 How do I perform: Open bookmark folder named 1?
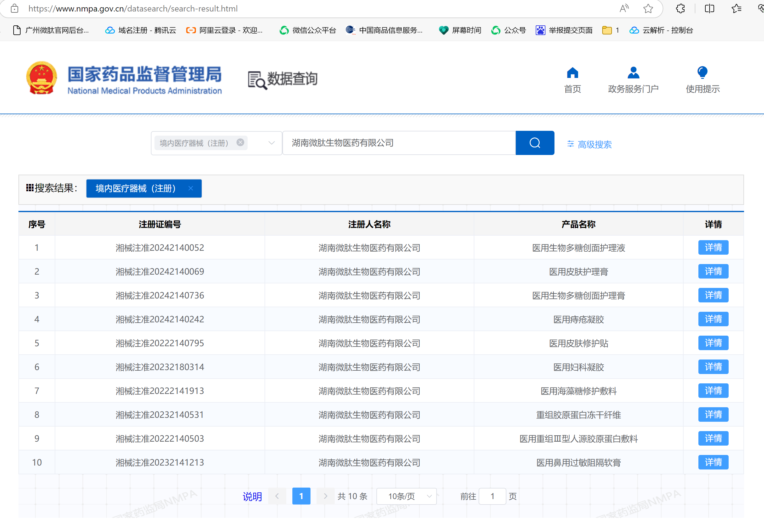(x=611, y=30)
